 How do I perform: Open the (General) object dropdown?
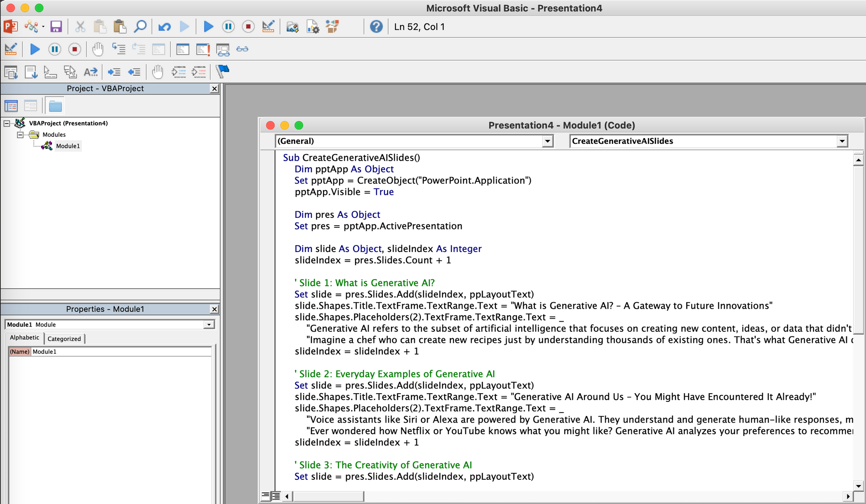[x=548, y=141]
